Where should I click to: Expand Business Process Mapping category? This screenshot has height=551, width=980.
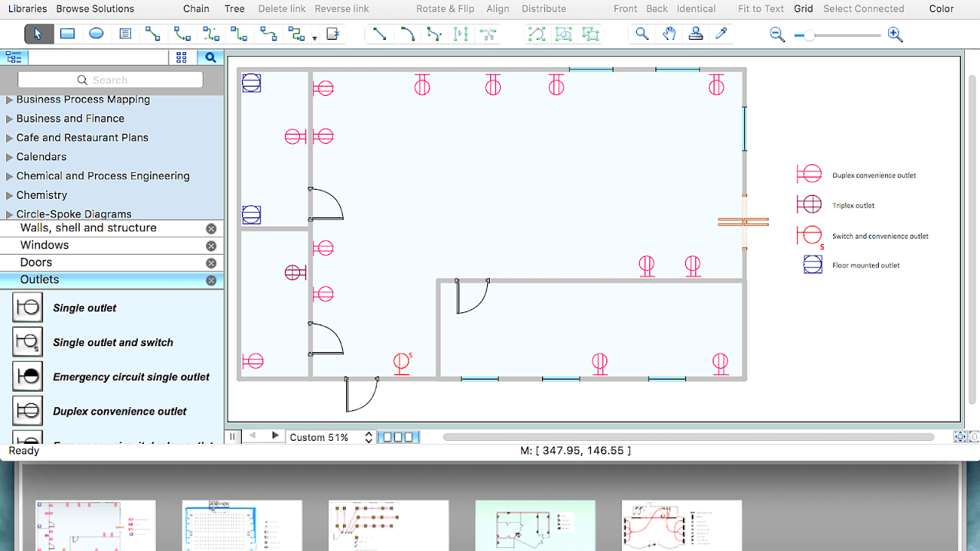click(10, 99)
